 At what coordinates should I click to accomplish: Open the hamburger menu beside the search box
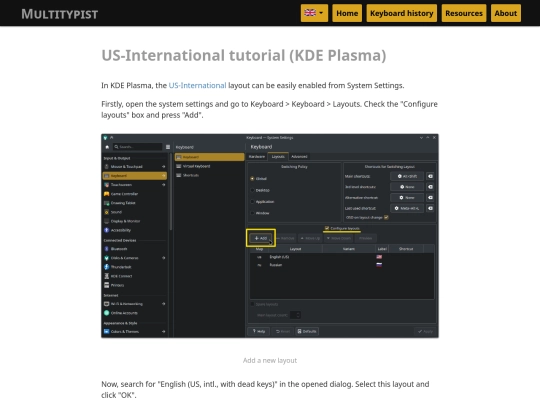point(168,147)
